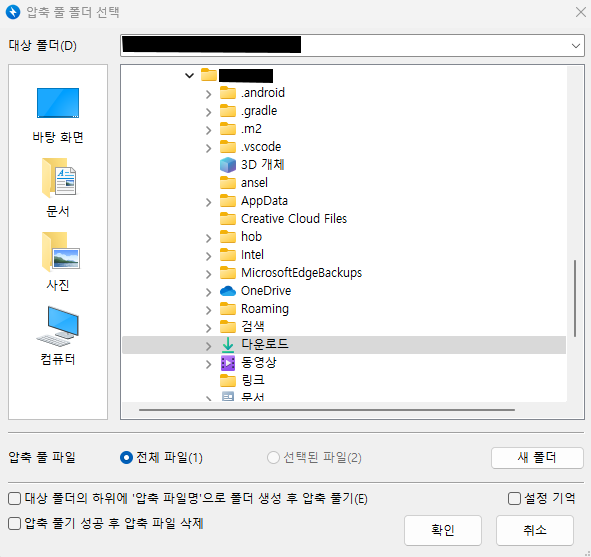The width and height of the screenshot is (591, 557).
Task: Click the 3D 개체 cube icon
Action: (x=228, y=165)
